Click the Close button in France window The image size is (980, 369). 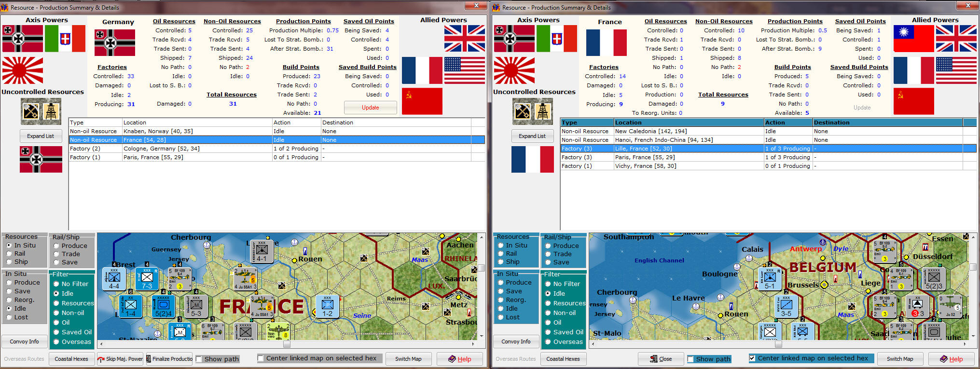tap(661, 359)
